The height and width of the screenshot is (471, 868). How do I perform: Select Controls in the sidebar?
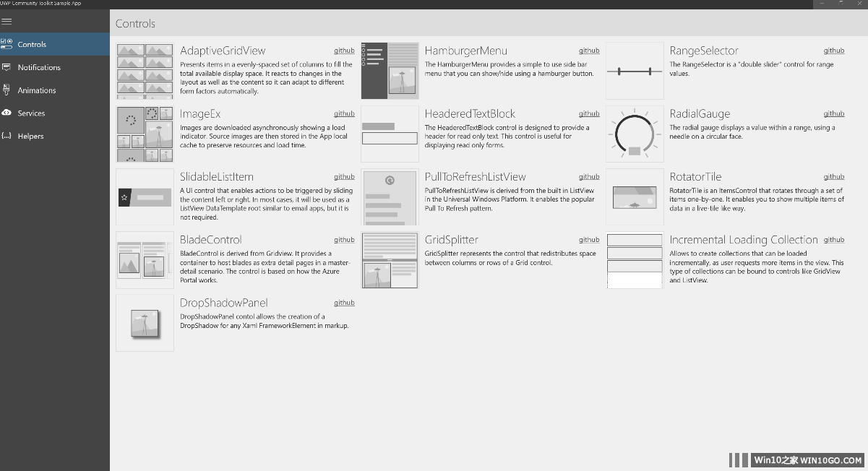tap(55, 44)
